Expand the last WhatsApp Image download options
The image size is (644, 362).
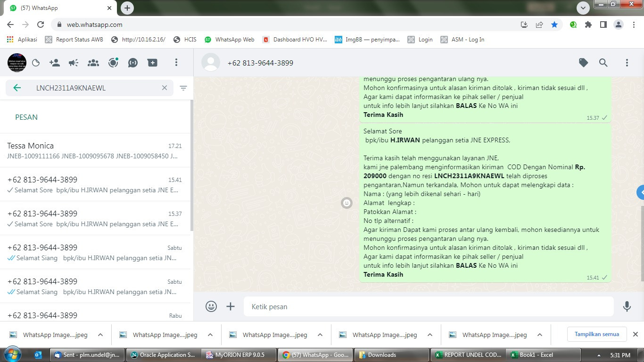540,335
